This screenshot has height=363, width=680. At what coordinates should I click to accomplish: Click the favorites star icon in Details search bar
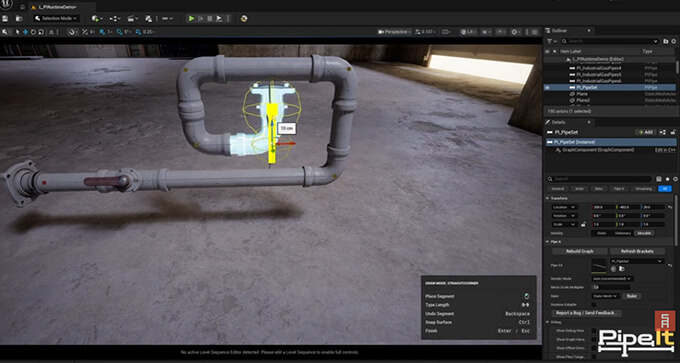click(667, 179)
